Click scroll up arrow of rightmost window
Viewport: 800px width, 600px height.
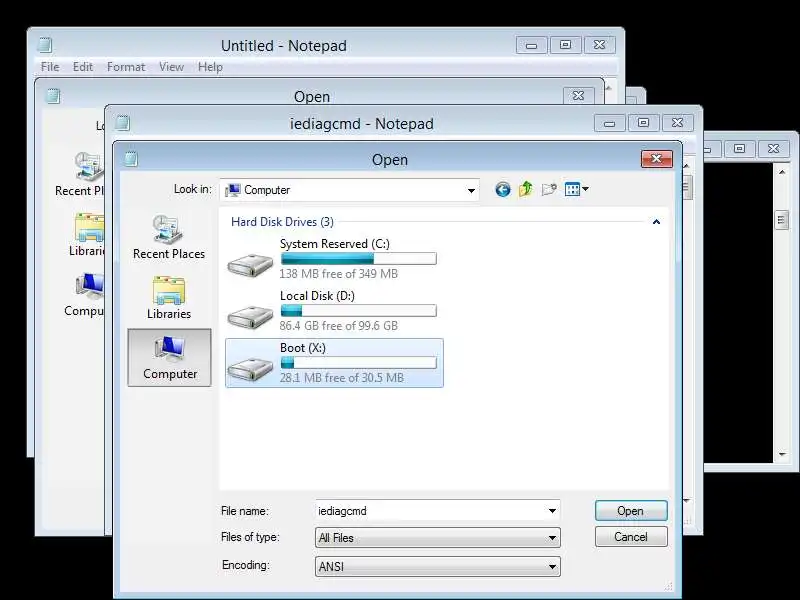[782, 172]
